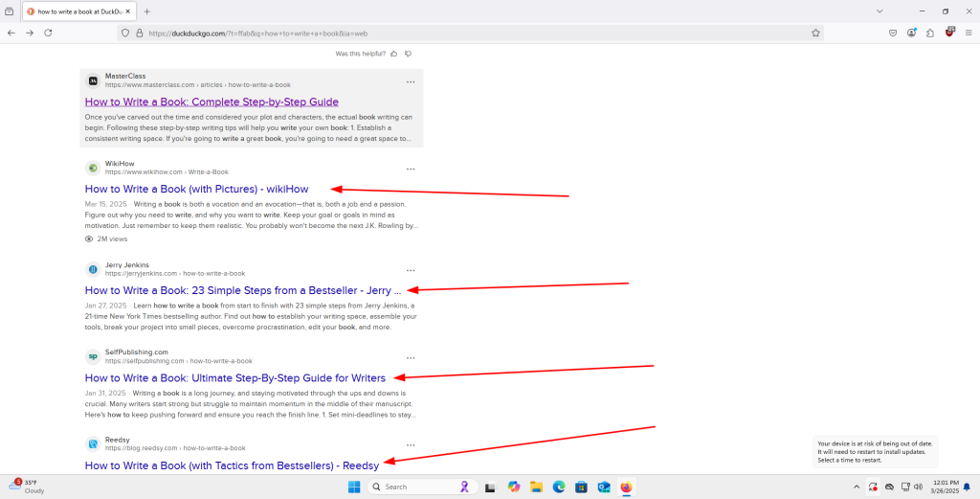Open more options for MasterClass result
The image size is (980, 499).
click(411, 82)
